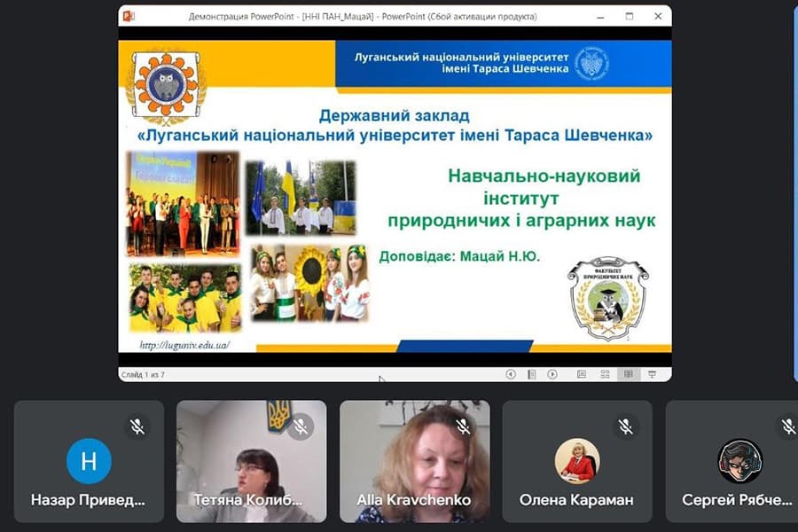Go to next slide with right arrow
The image size is (798, 532).
(552, 374)
